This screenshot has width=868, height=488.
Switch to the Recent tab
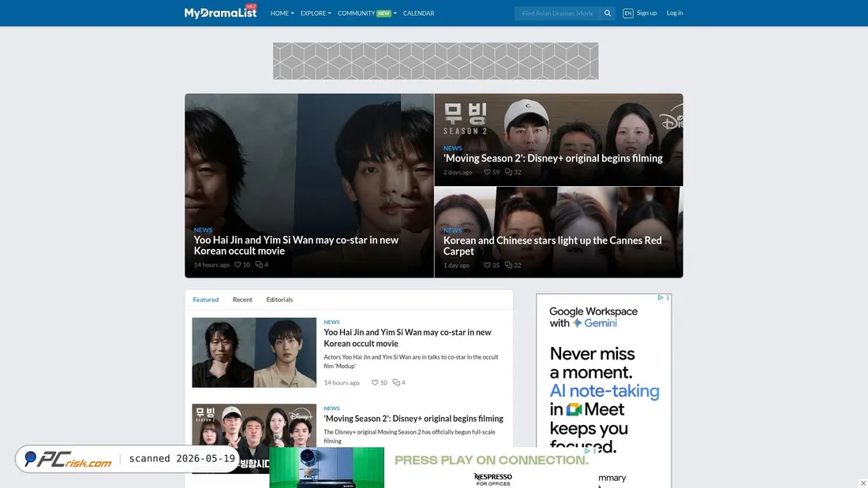[x=242, y=300]
